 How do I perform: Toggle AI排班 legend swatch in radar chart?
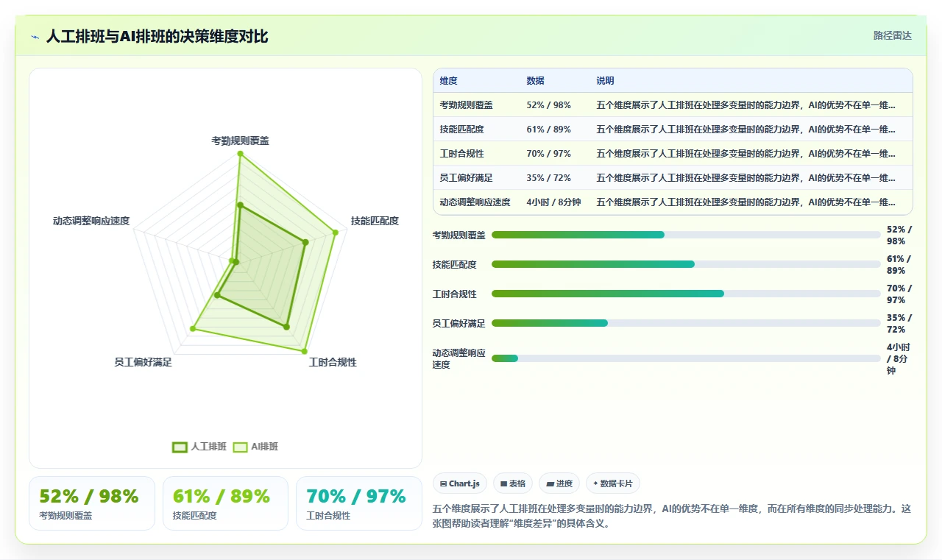241,447
